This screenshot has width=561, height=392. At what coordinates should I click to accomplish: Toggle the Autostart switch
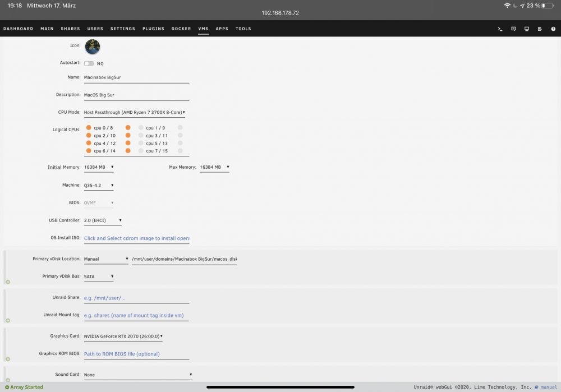pos(89,63)
